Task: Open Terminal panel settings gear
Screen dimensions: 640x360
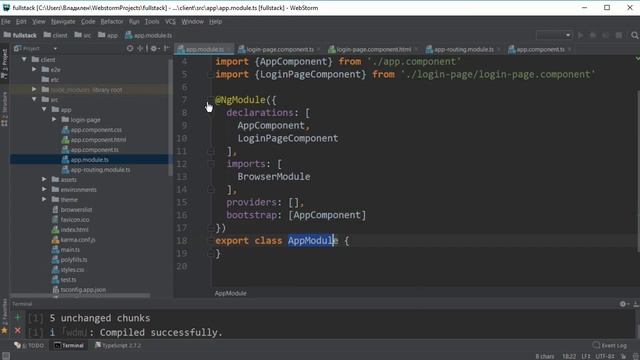Action: tap(623, 304)
